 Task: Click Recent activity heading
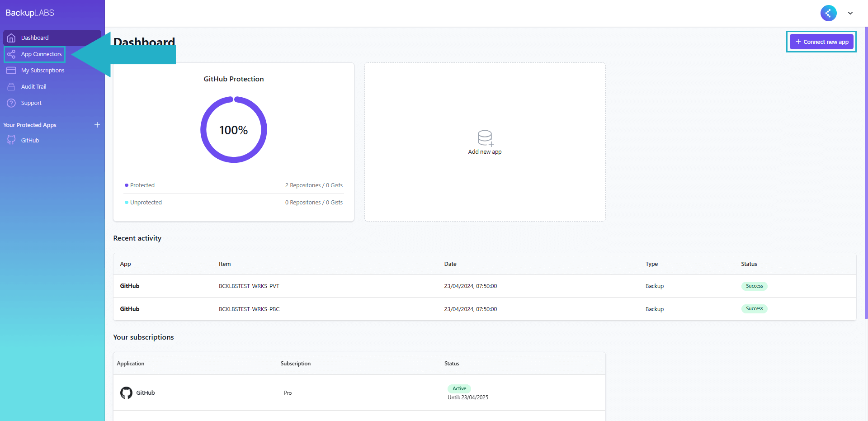[137, 238]
